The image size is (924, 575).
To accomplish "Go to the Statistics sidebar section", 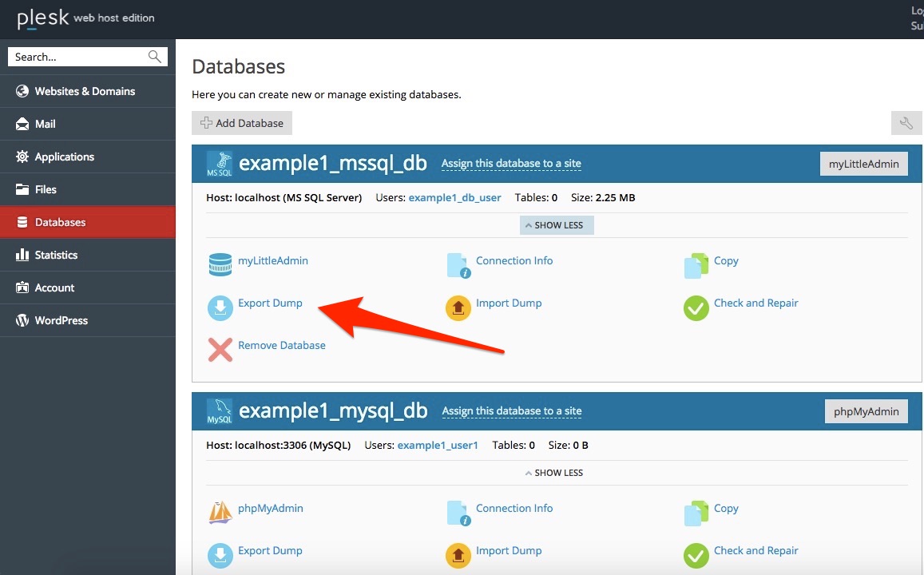I will [56, 255].
